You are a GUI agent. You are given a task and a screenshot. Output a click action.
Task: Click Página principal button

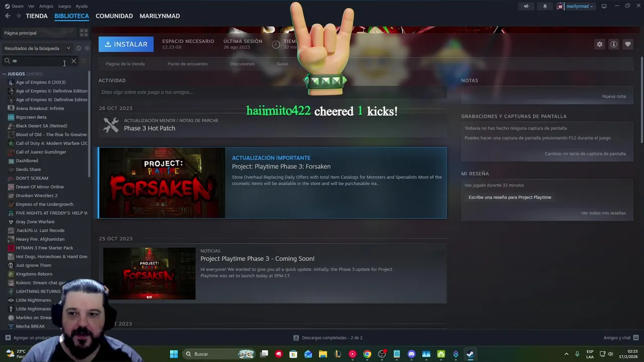39,33
